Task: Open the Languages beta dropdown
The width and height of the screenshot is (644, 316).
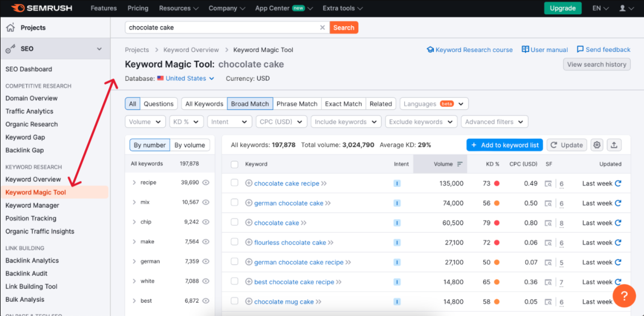Action: click(434, 104)
